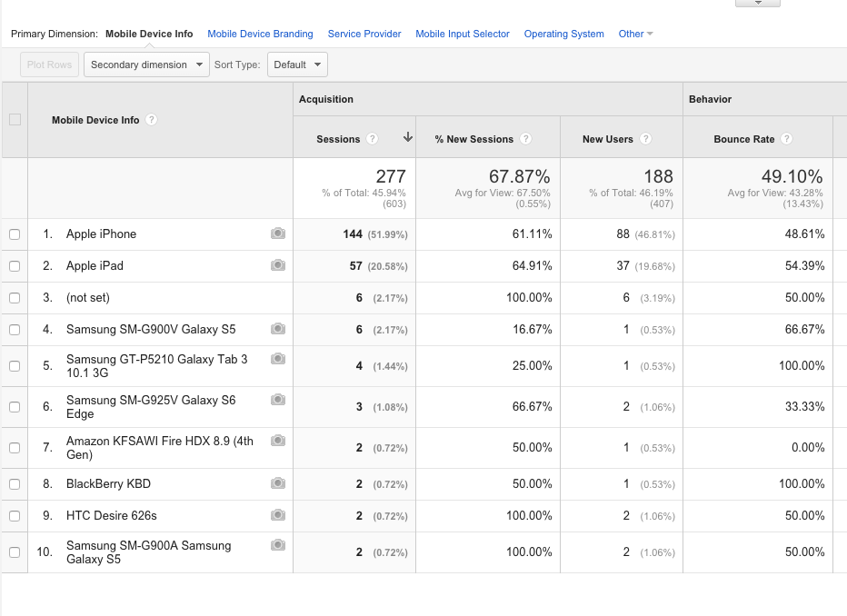Screen dimensions: 847x616
Task: Select Mobile Input Selector dimension
Action: click(463, 34)
